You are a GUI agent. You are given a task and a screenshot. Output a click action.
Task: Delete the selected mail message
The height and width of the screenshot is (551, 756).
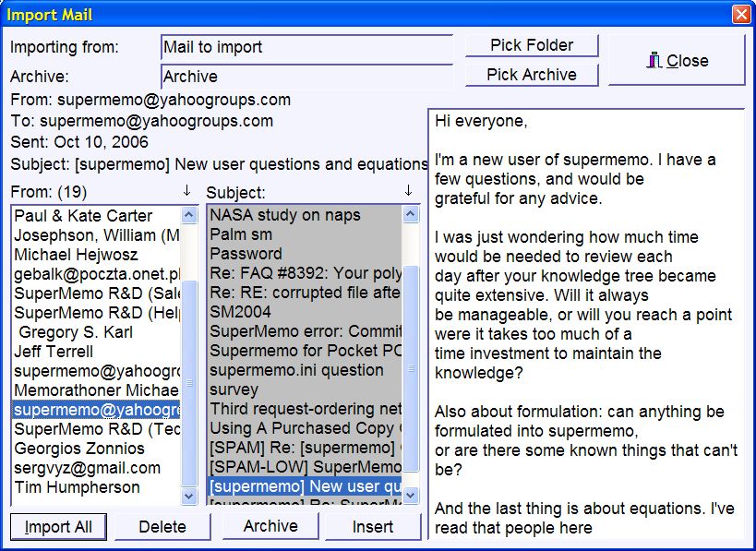coord(162,527)
